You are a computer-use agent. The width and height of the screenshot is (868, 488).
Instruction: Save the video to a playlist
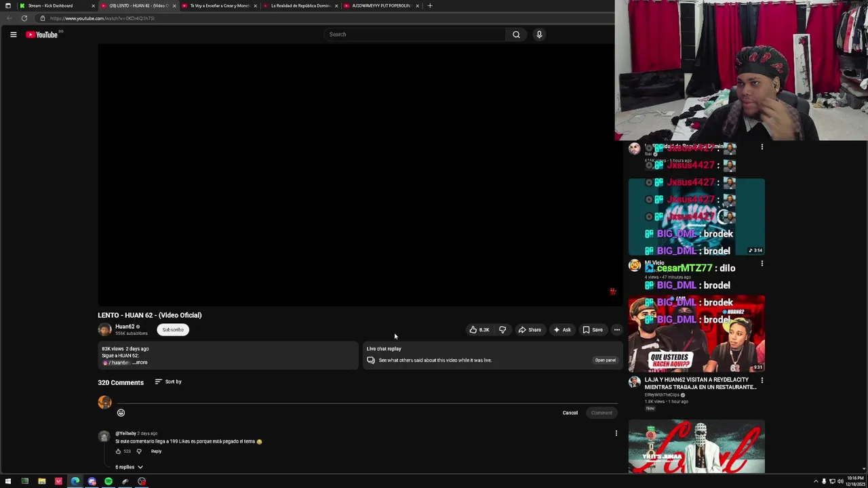click(593, 330)
